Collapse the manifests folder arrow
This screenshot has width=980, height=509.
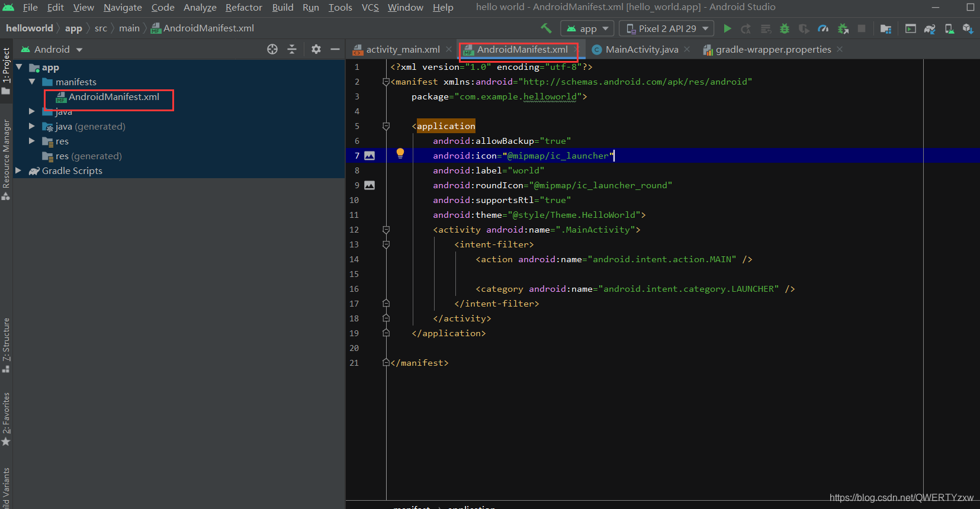click(x=32, y=82)
